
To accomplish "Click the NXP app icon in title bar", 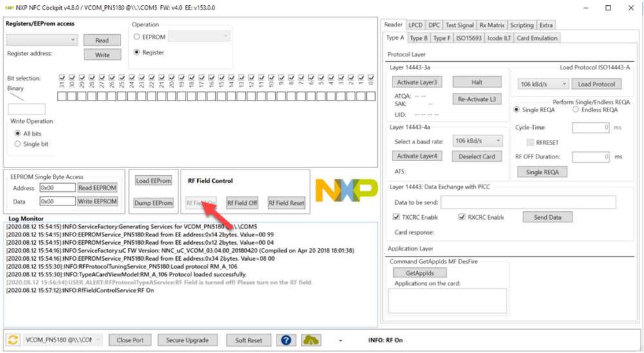I will coord(9,8).
